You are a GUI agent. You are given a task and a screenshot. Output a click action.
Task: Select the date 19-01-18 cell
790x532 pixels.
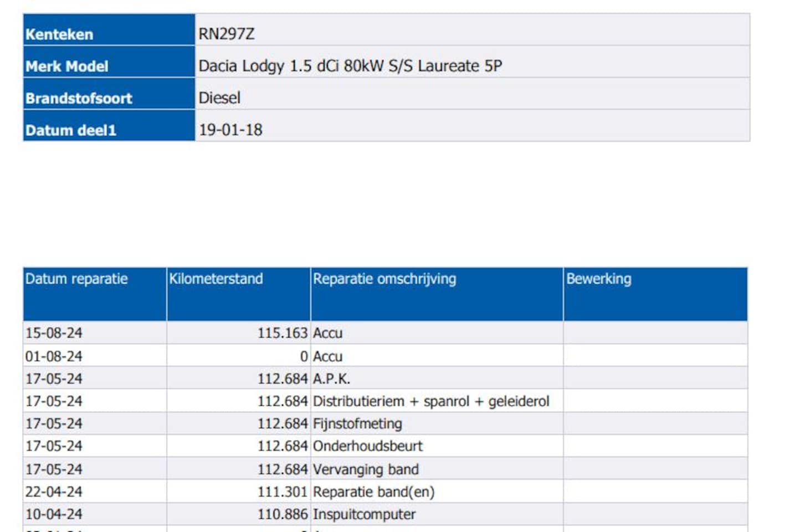(472, 125)
